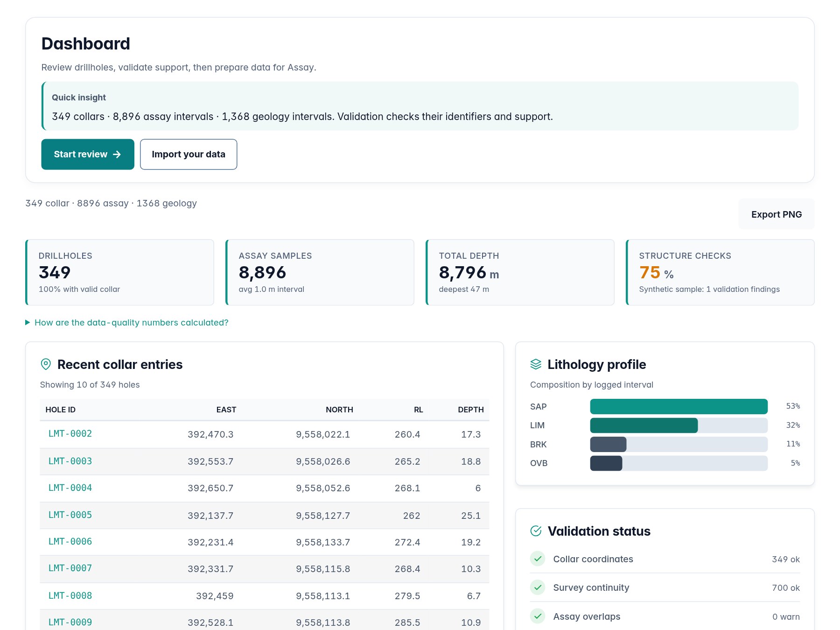Click the RL column header
This screenshot has width=840, height=630.
[419, 410]
